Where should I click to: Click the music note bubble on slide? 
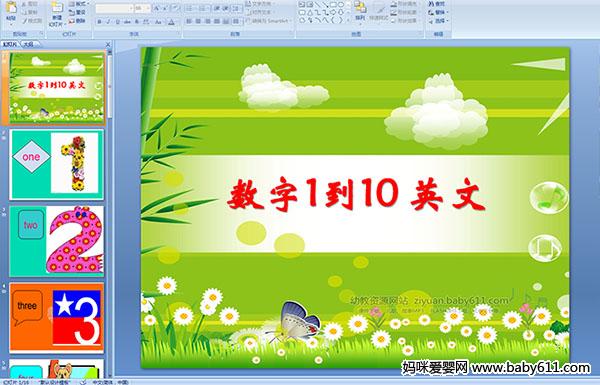pyautogui.click(x=548, y=198)
